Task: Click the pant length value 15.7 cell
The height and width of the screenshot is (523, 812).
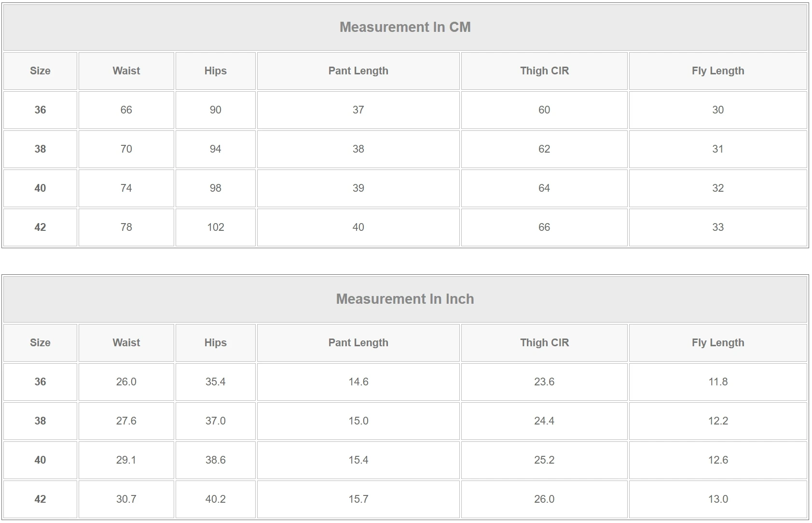Action: tap(358, 499)
